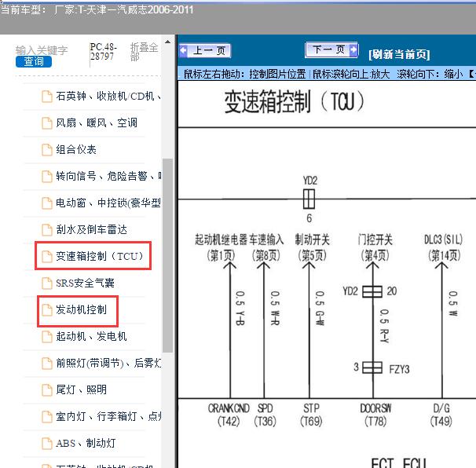476x468 pixels.
Task: Click document icon beside 组合仪表
Action: point(47,150)
